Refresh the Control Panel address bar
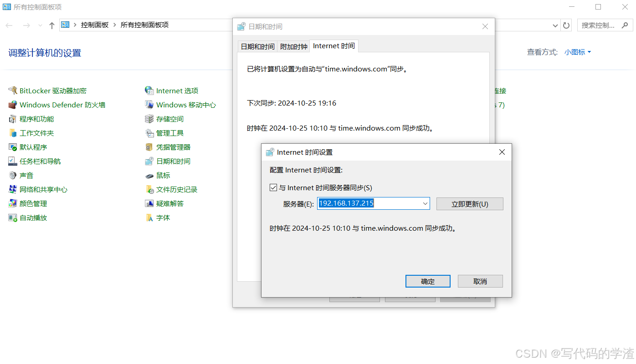636x364 pixels. tap(566, 25)
